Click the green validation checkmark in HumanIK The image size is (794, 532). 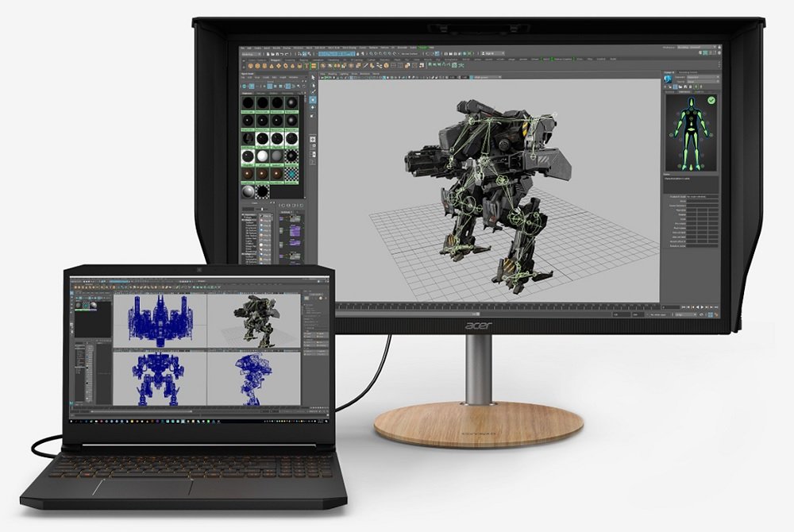711,101
